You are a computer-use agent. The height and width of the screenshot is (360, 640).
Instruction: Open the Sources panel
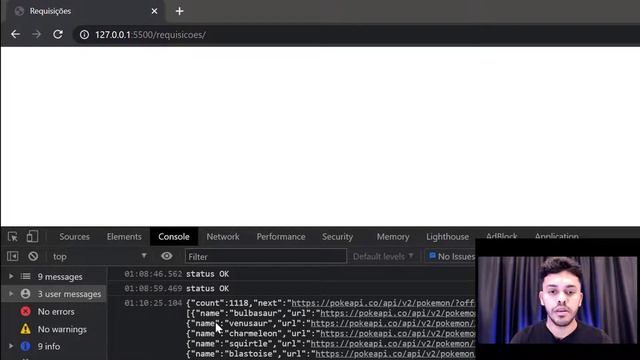[74, 237]
